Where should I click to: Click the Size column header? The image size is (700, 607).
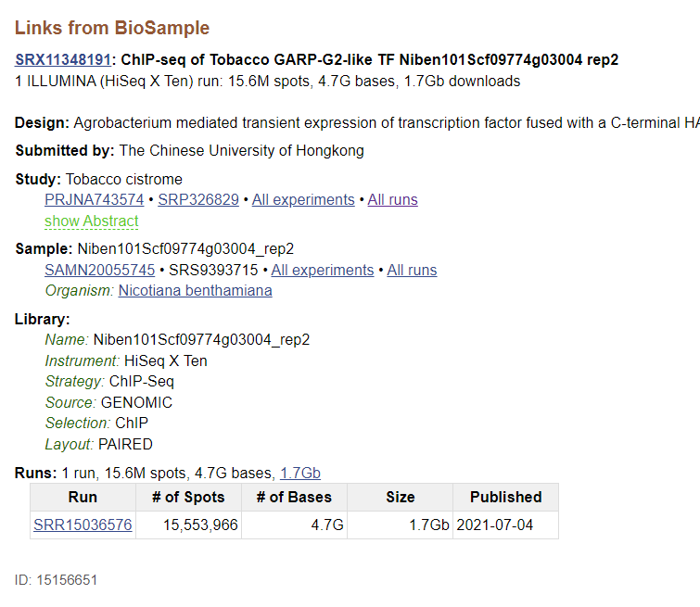point(400,497)
